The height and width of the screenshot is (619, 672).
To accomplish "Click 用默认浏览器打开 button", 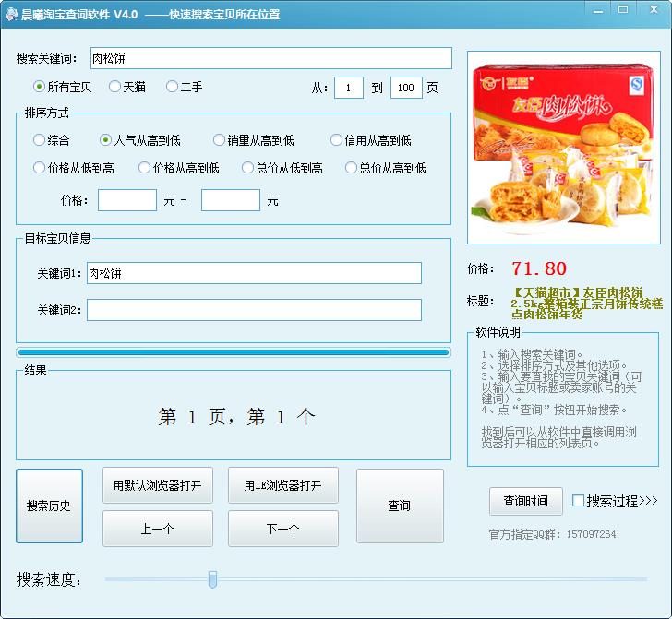I will [158, 485].
